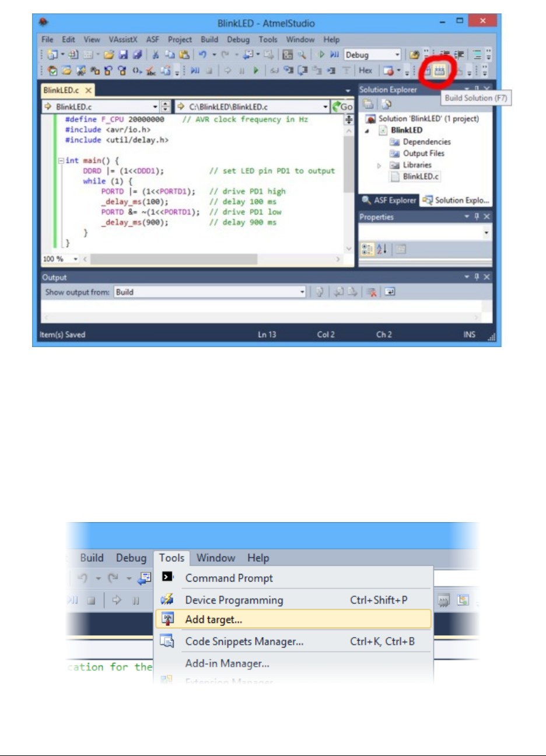
Task: Click the code editor horizontal scrollbar
Action: point(211,258)
